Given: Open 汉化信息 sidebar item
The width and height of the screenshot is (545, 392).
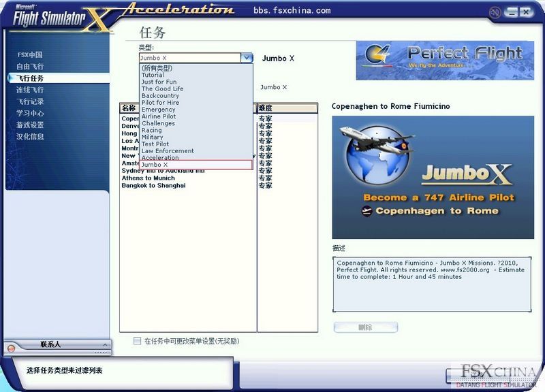Looking at the screenshot, I should (x=30, y=137).
